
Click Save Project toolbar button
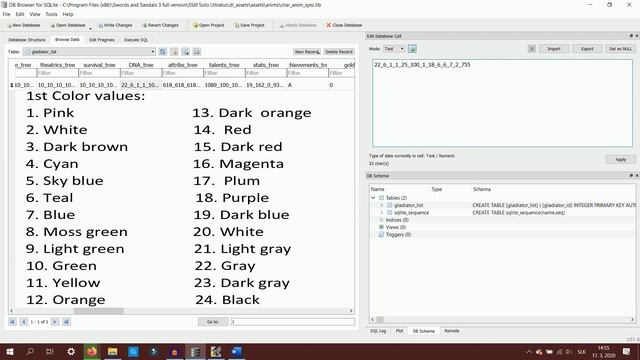click(249, 25)
